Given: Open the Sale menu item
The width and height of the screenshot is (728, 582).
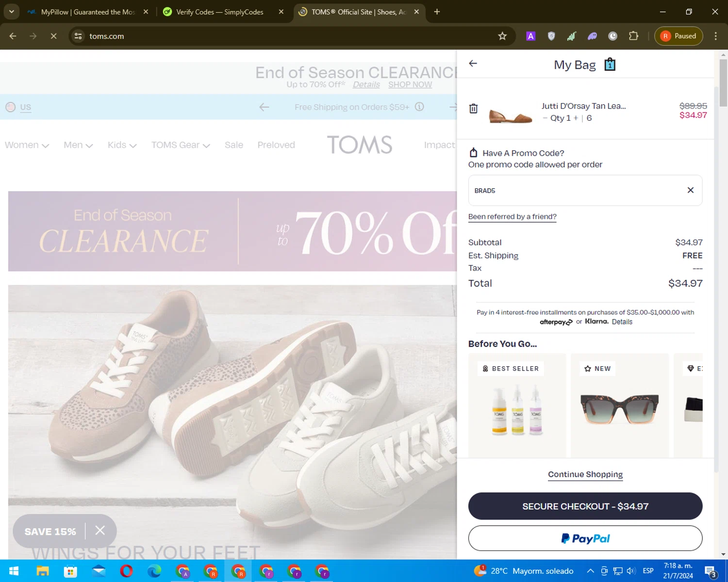Looking at the screenshot, I should pyautogui.click(x=234, y=145).
